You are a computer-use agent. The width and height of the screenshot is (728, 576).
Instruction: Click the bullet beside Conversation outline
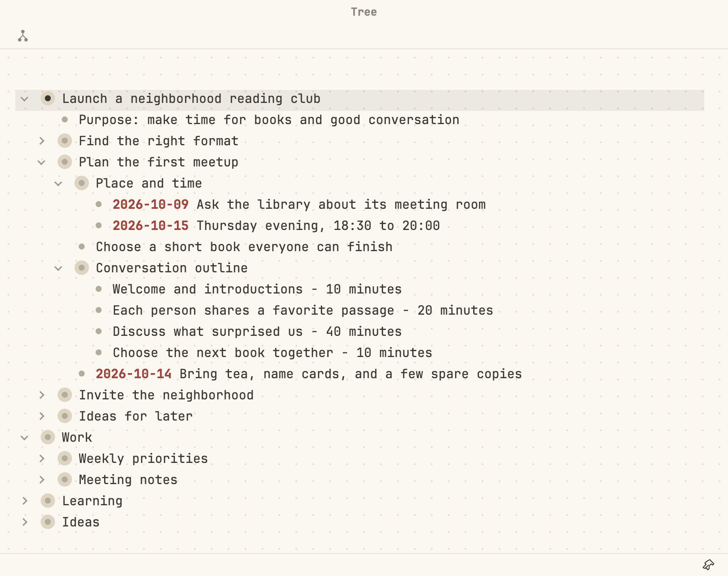pos(82,268)
